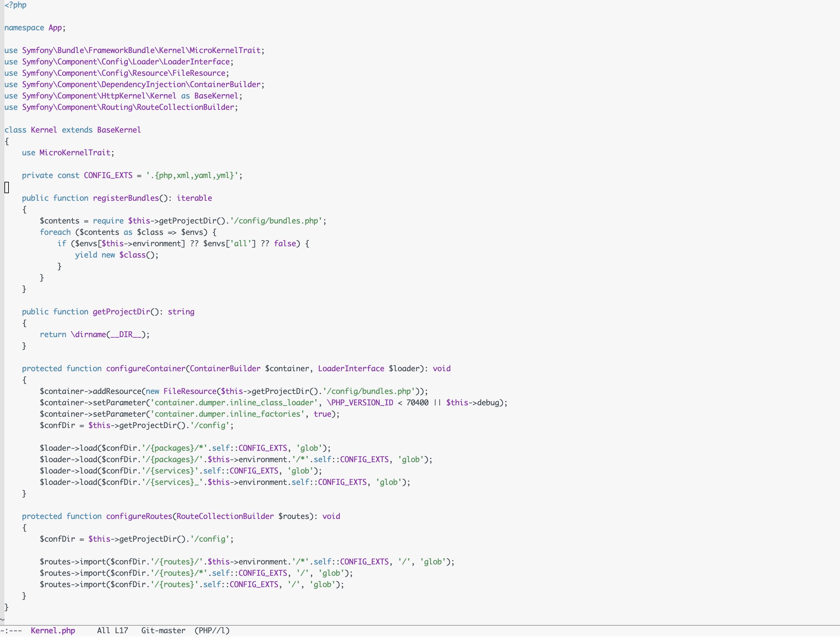Click the empty cursor box on line 17
The height and width of the screenshot is (637, 840).
click(x=6, y=187)
